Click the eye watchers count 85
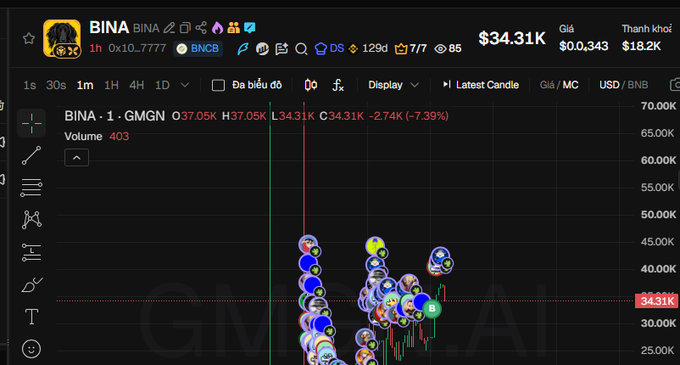Screen dimensions: 680x365 (x=448, y=49)
